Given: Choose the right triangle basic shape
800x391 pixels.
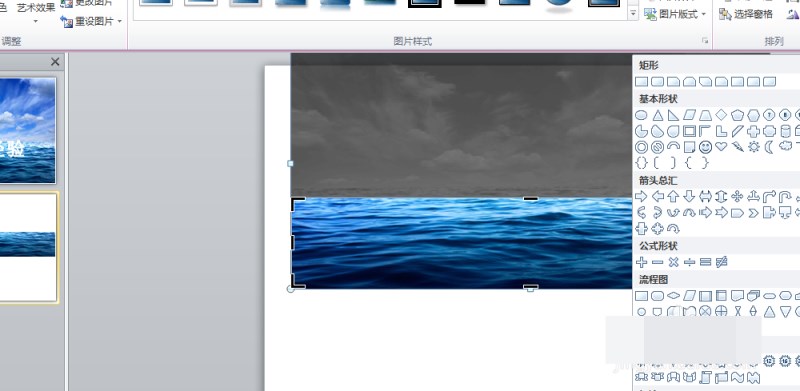Looking at the screenshot, I should coord(673,115).
